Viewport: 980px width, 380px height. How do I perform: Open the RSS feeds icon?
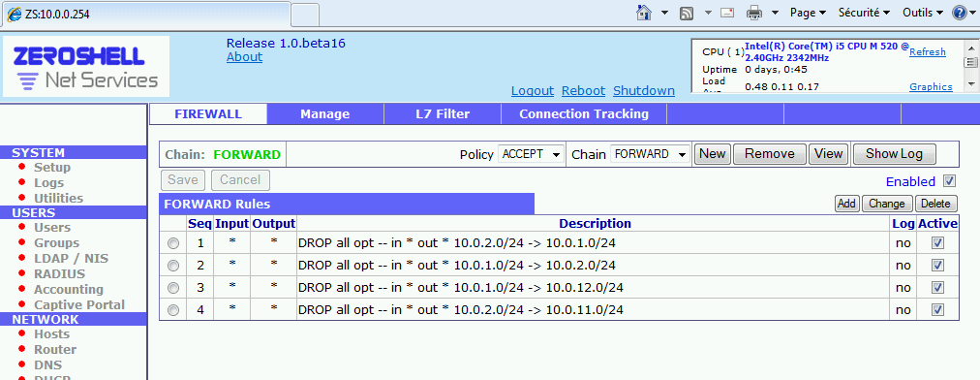(687, 13)
